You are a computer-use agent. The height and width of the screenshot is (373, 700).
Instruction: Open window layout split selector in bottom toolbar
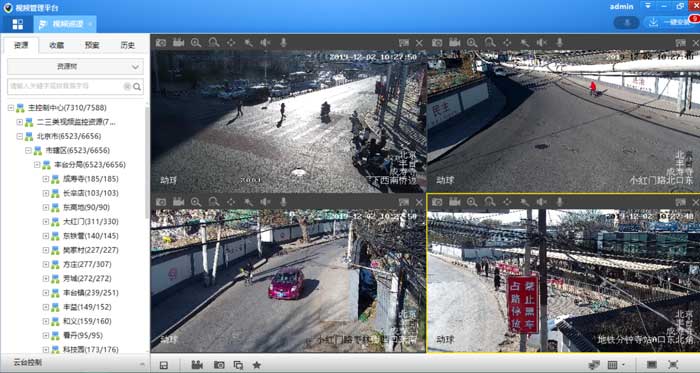[616, 365]
